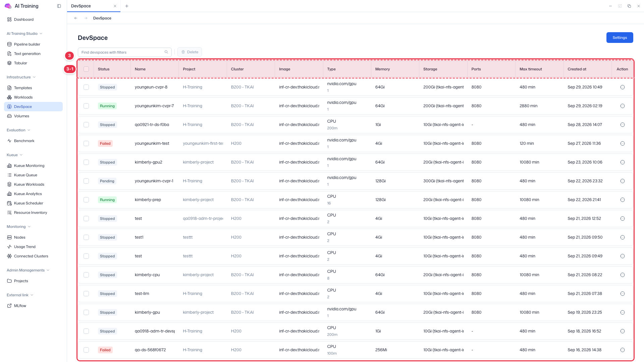644x362 pixels.
Task: Click the search magnifier icon
Action: pyautogui.click(x=166, y=52)
